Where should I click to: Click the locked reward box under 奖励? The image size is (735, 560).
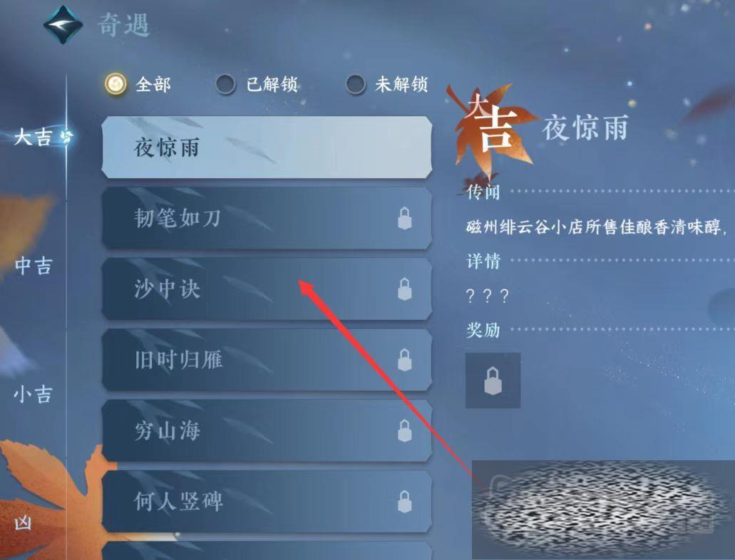[493, 380]
